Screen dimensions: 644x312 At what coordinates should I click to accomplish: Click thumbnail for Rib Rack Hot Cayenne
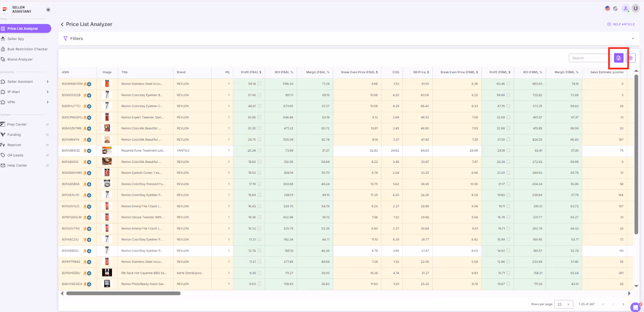[x=107, y=273]
